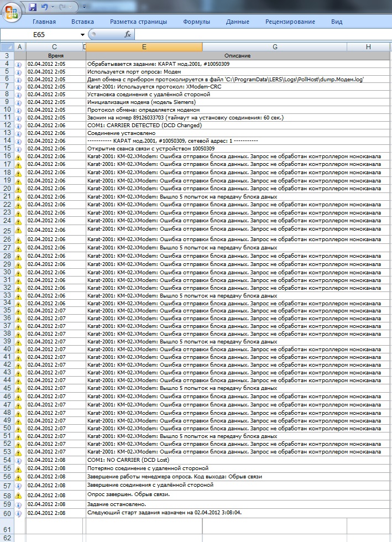This screenshot has width=392, height=542.
Task: Select column G header
Action: pos(275,46)
